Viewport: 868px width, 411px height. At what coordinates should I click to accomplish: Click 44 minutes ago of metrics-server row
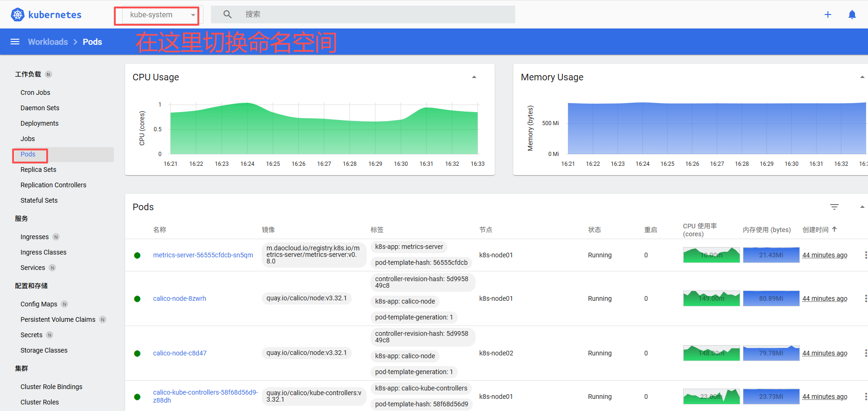[825, 255]
